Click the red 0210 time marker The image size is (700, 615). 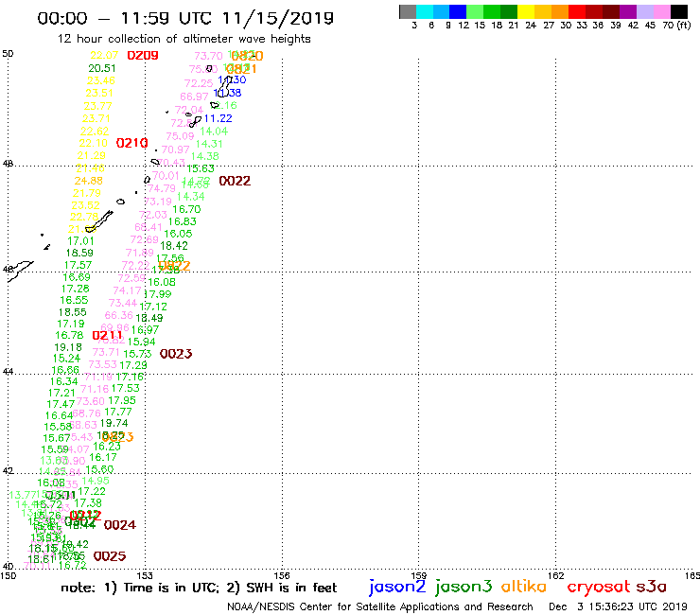click(x=131, y=143)
